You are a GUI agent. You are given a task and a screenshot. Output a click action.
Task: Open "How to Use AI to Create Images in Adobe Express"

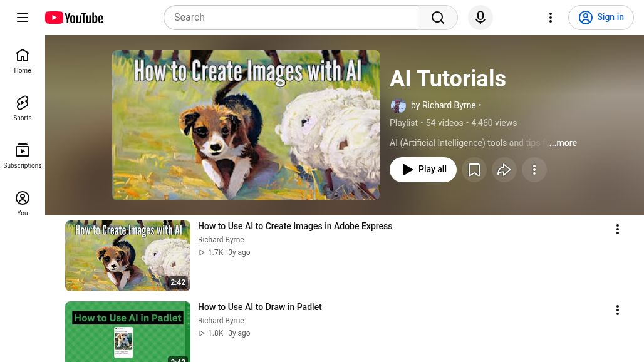(x=295, y=226)
